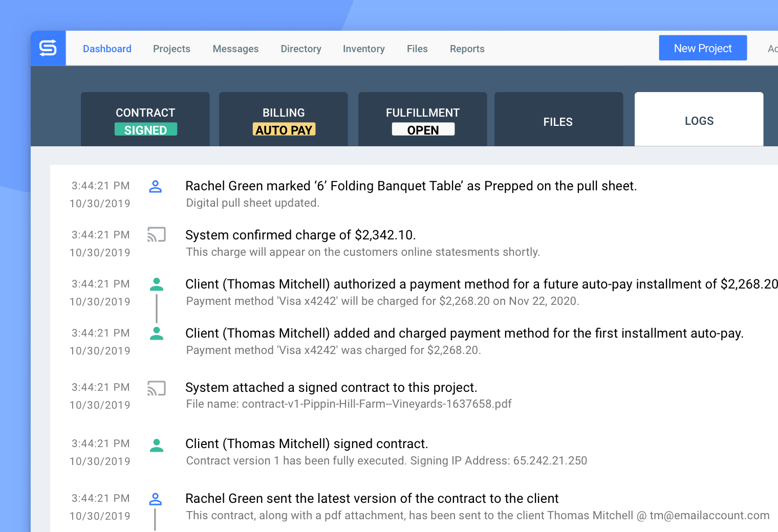Image resolution: width=778 pixels, height=532 pixels.
Task: Go to Projects in top navigation
Action: (x=171, y=49)
